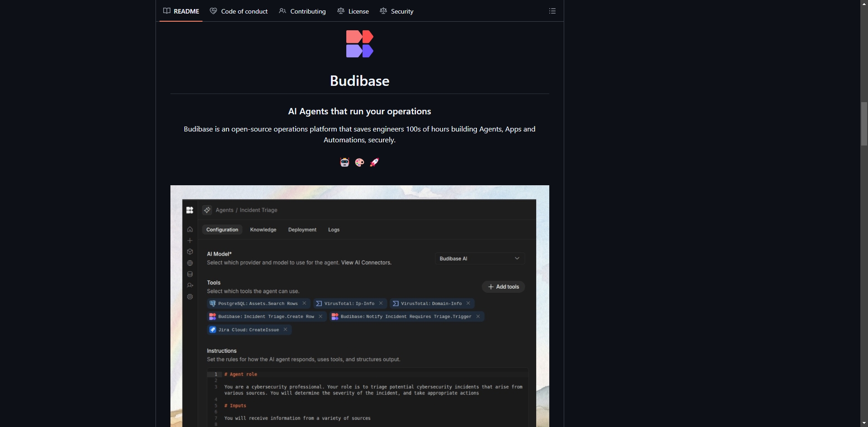
Task: Click the cube icon in the sidebar
Action: tap(190, 252)
